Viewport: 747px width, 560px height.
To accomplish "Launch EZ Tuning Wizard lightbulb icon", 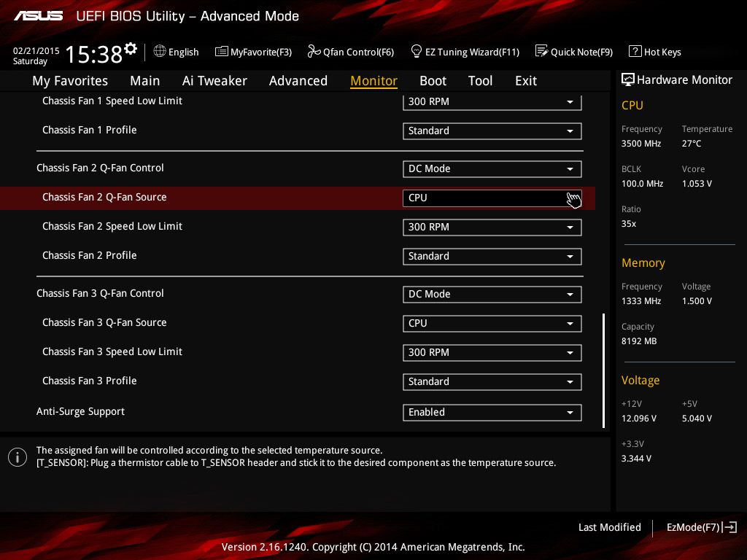I will pyautogui.click(x=417, y=51).
